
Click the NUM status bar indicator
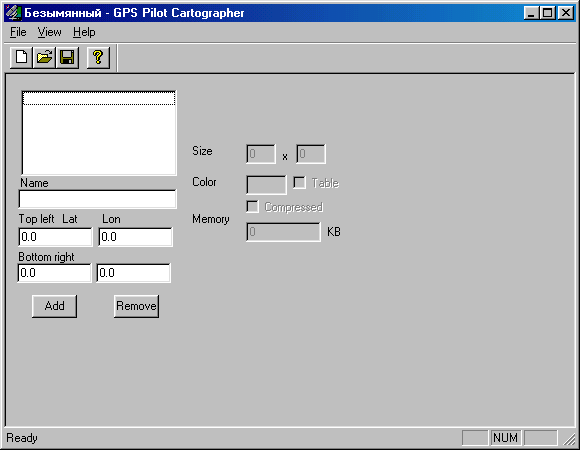click(505, 438)
